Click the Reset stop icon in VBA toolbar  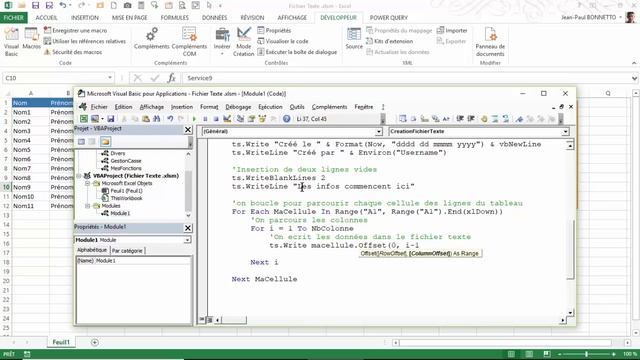tap(216, 119)
